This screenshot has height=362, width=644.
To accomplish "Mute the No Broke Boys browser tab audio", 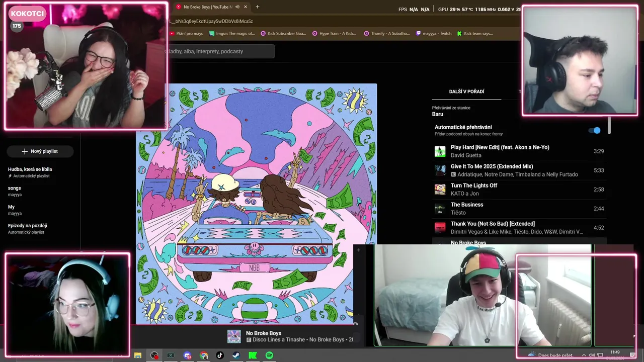I will 237,7.
